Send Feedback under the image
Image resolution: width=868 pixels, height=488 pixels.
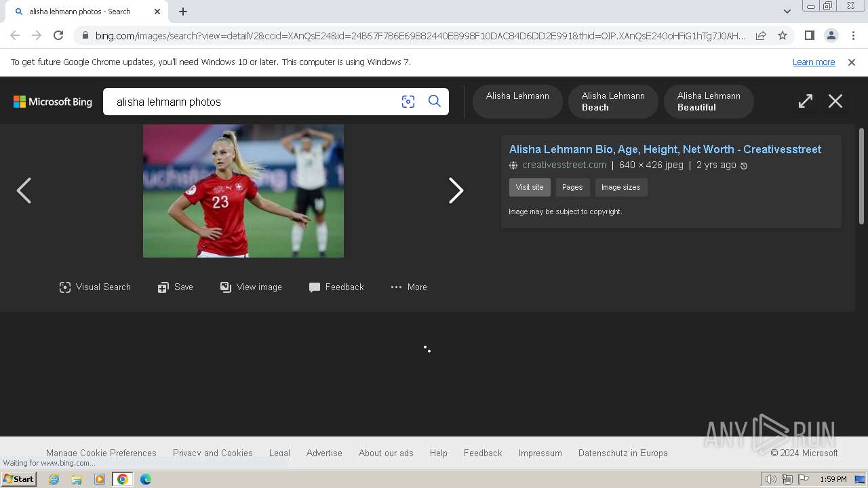[336, 287]
